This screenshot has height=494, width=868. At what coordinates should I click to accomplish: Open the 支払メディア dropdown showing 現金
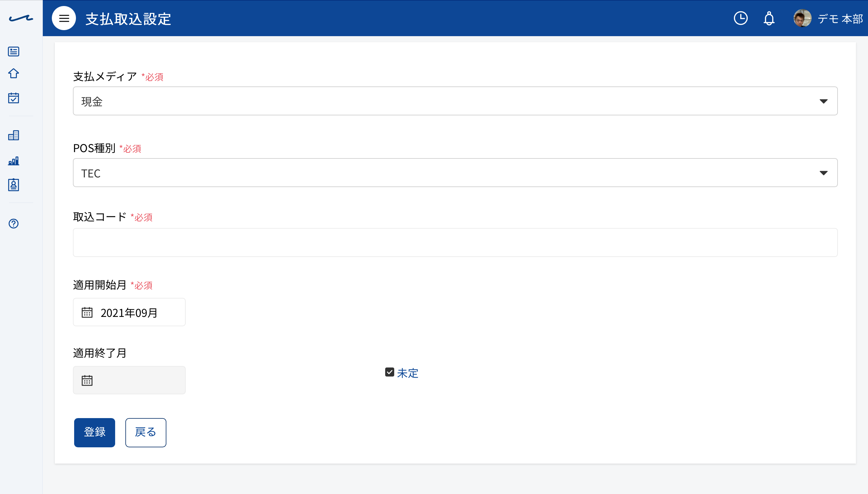pyautogui.click(x=455, y=101)
